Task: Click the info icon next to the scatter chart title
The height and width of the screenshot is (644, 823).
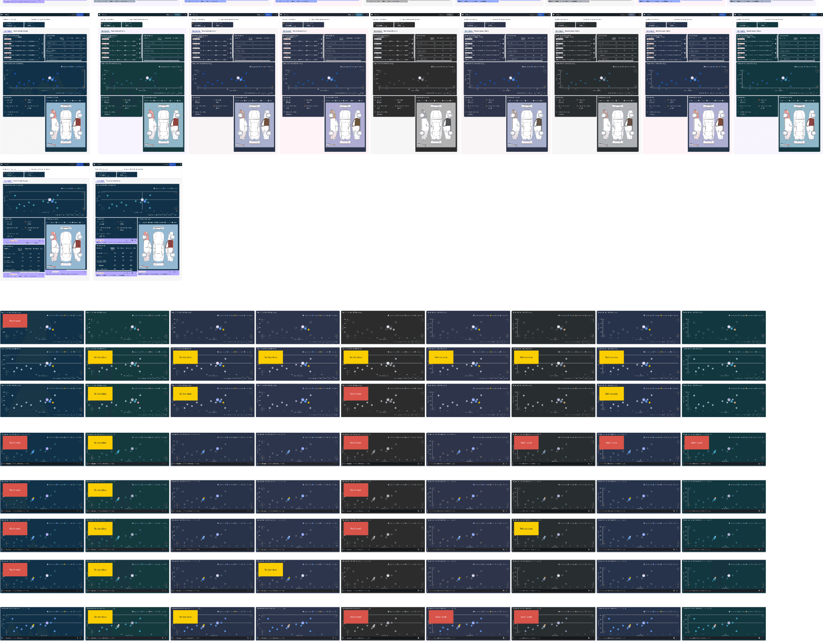Action: click(x=23, y=64)
